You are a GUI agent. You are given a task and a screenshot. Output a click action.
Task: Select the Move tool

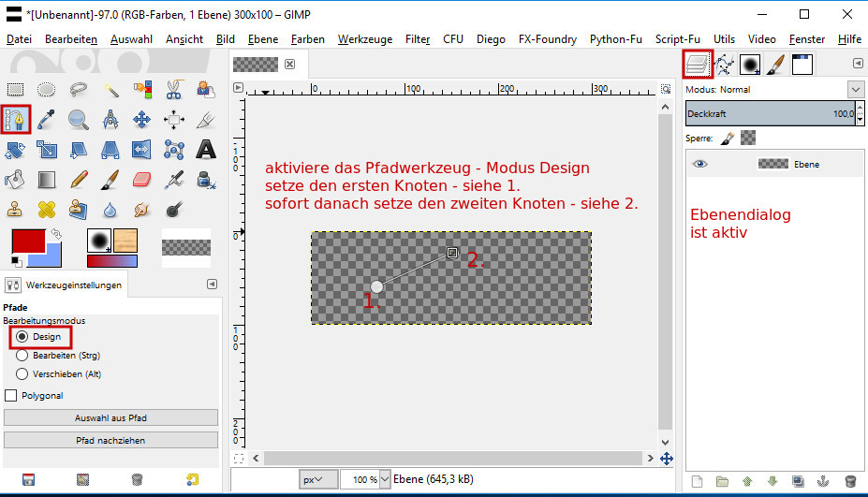tap(141, 120)
